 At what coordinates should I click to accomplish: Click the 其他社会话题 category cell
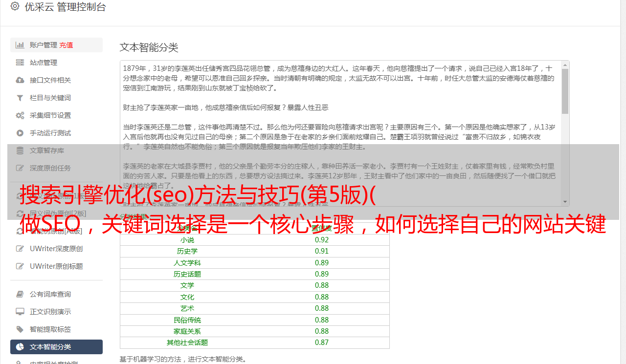pyautogui.click(x=187, y=343)
